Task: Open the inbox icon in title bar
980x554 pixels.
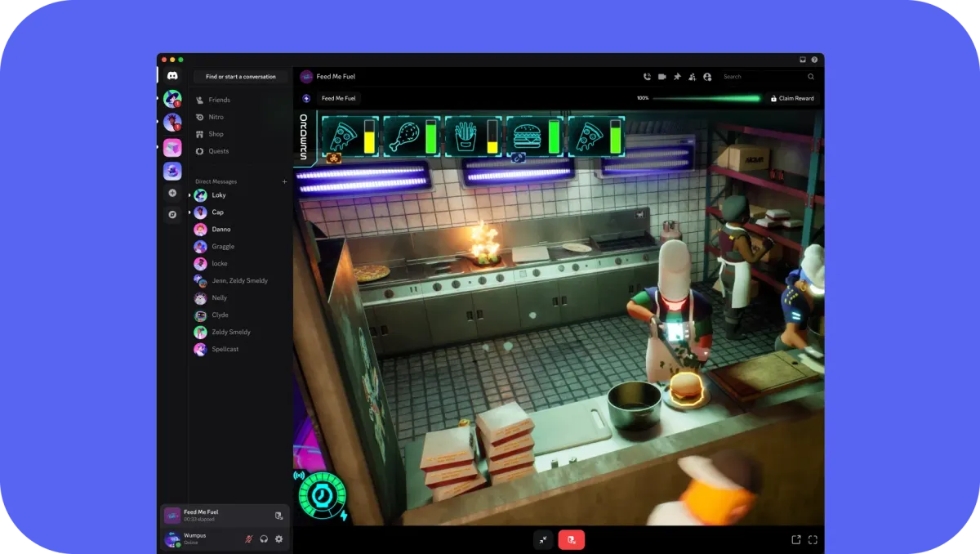Action: pos(803,60)
